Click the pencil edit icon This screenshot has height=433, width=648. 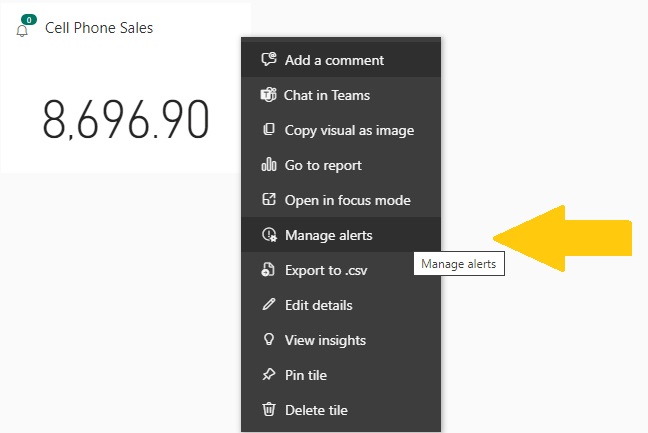(x=269, y=305)
